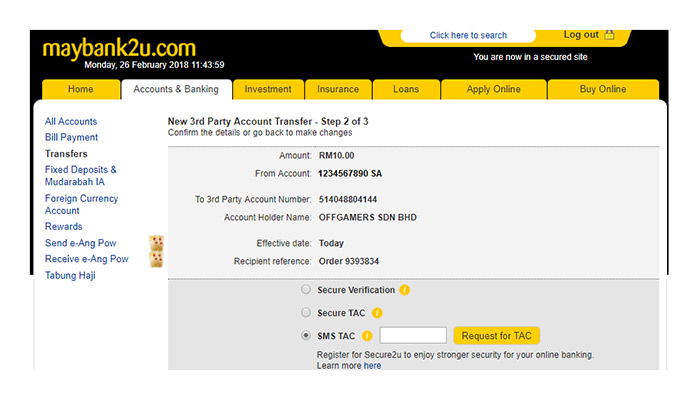Click the lock icon beside Log out
Image resolution: width=700 pixels, height=400 pixels.
click(609, 34)
